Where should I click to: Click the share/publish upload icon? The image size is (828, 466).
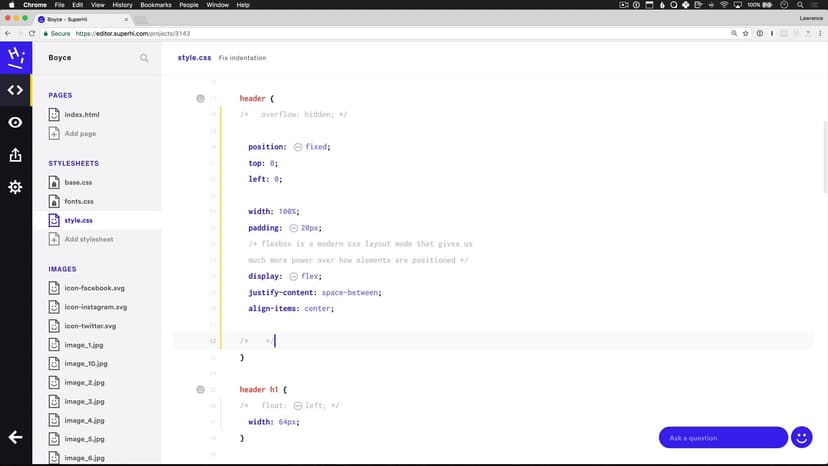point(15,154)
